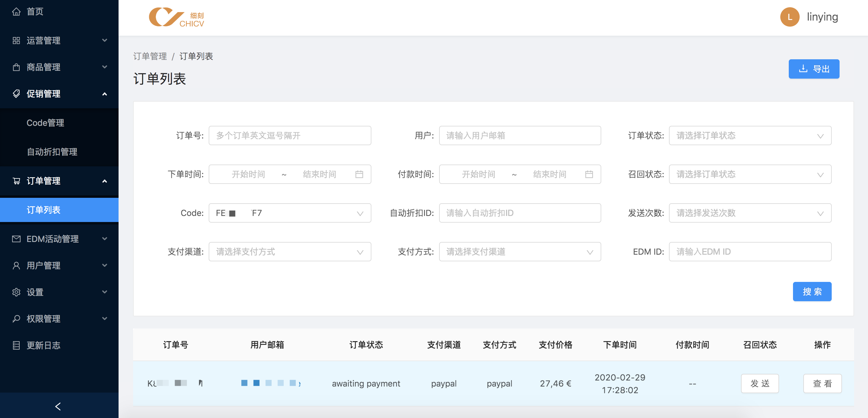Screen dimensions: 868x418
Task: Collapse the 促销管理 menu chevron
Action: 104,94
